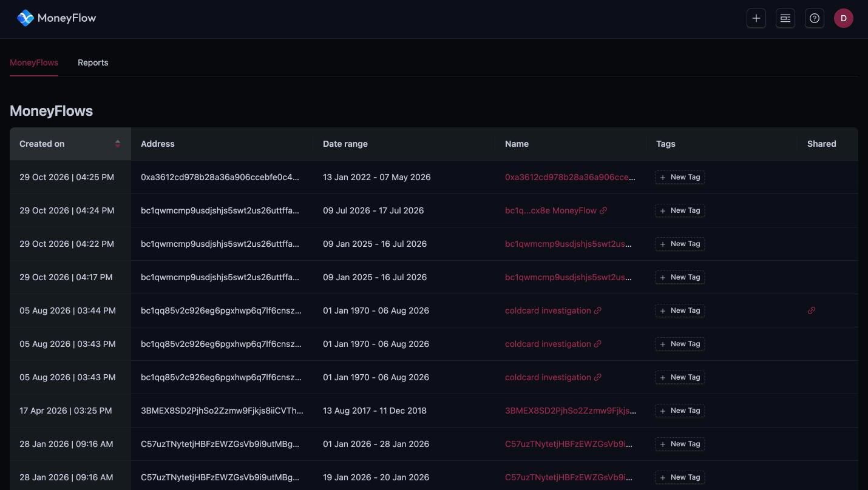Click the plus icon in the top bar
This screenshot has width=868, height=490.
756,18
